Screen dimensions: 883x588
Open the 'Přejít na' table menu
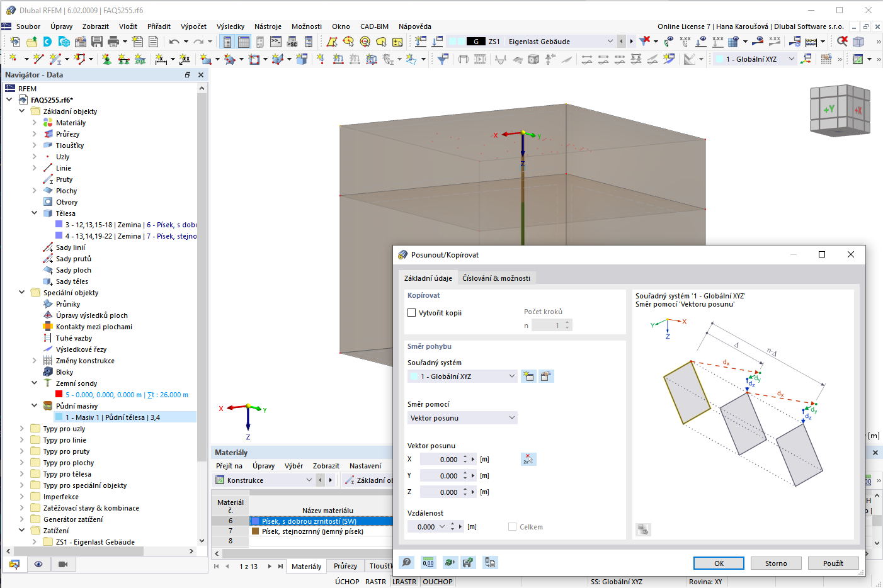point(229,466)
